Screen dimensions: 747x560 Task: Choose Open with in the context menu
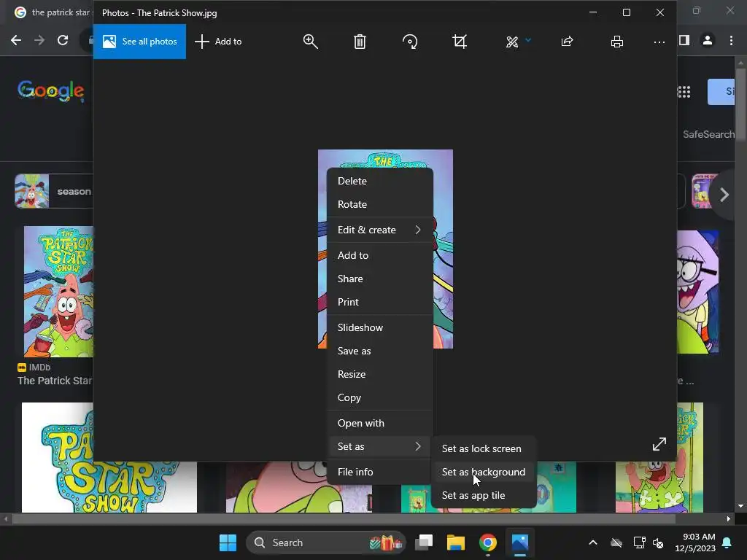click(x=379, y=423)
